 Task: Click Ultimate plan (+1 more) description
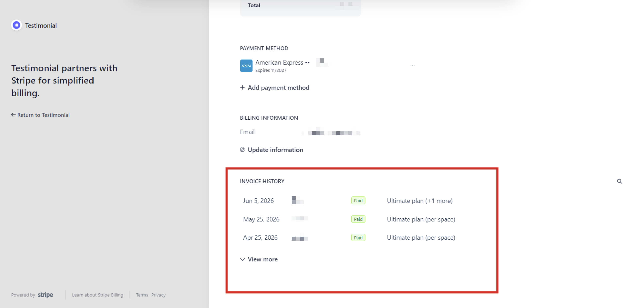(420, 201)
